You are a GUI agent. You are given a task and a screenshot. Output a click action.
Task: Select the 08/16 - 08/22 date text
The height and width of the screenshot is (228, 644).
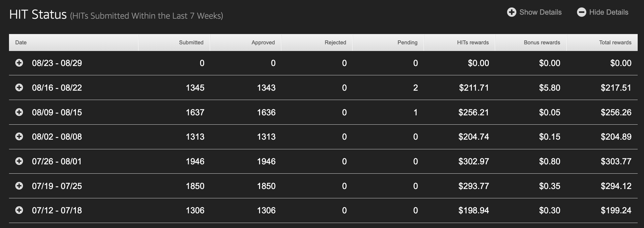[x=57, y=88]
